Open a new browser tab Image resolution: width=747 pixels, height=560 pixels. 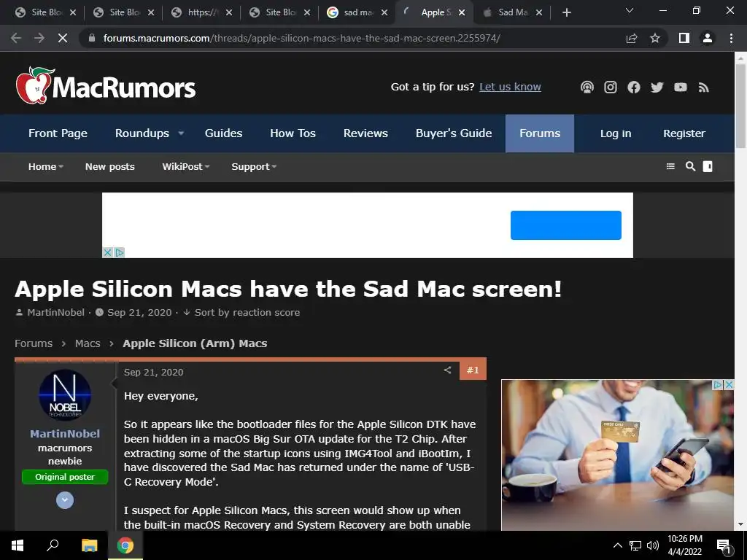566,12
